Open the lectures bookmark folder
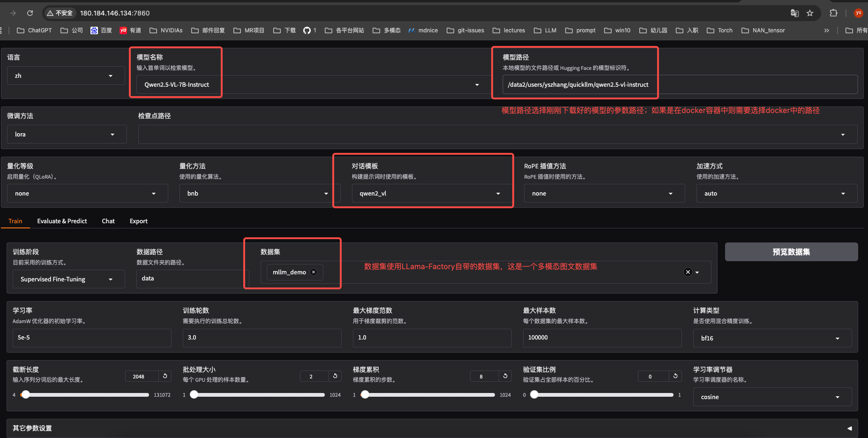Image resolution: width=868 pixels, height=438 pixels. 509,30
